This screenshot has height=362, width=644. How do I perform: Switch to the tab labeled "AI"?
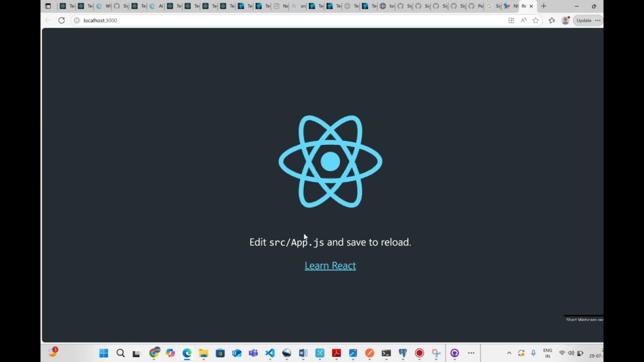157,6
